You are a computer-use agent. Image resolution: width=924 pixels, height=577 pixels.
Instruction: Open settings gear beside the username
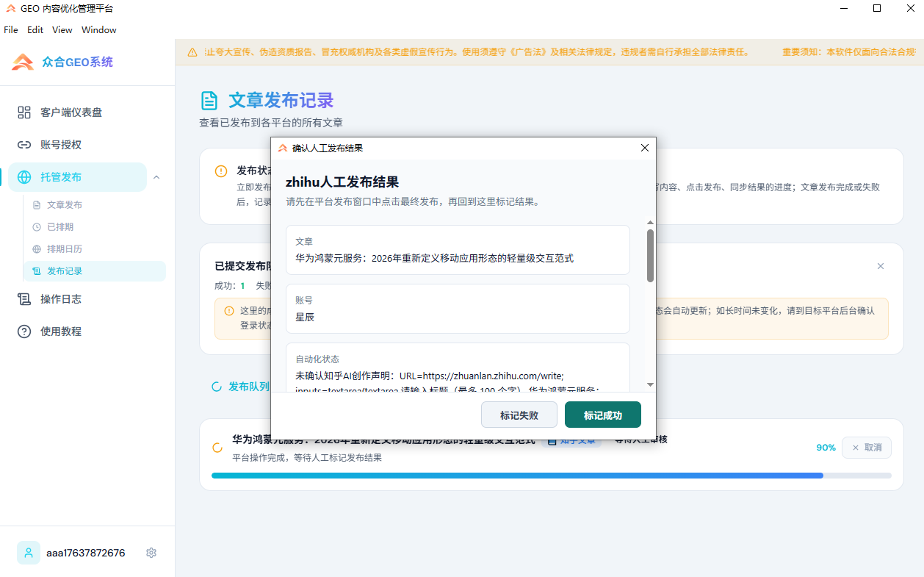pyautogui.click(x=151, y=553)
